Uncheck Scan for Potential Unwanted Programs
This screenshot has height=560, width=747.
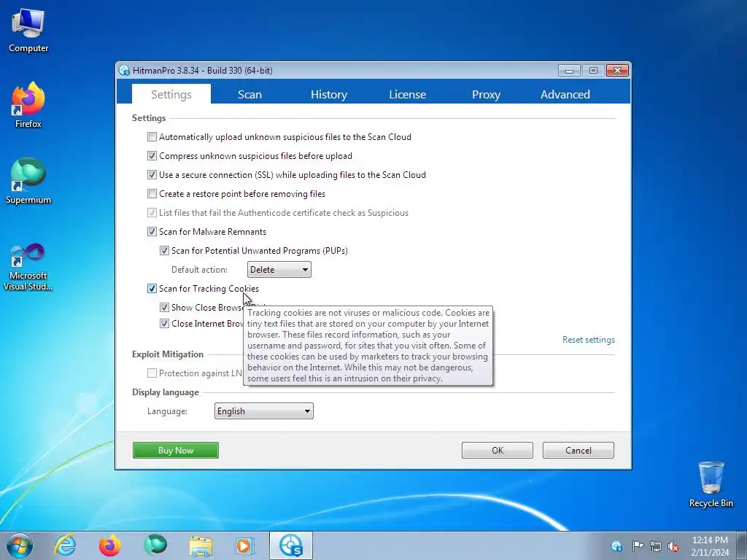click(x=164, y=251)
